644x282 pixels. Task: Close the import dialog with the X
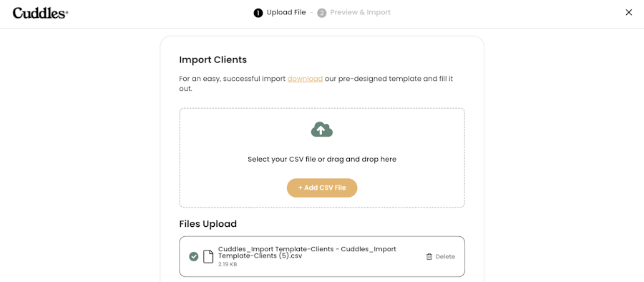click(628, 12)
